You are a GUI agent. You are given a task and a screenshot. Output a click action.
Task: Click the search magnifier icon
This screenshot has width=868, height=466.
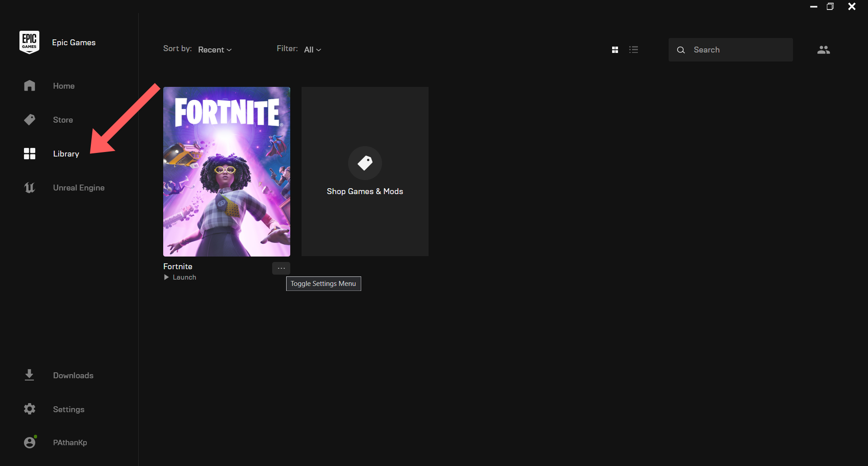(x=681, y=50)
